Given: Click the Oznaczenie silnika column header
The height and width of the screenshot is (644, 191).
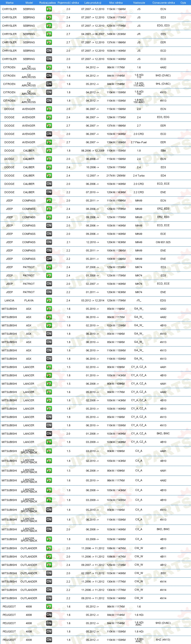Looking at the screenshot, I should [164, 3].
